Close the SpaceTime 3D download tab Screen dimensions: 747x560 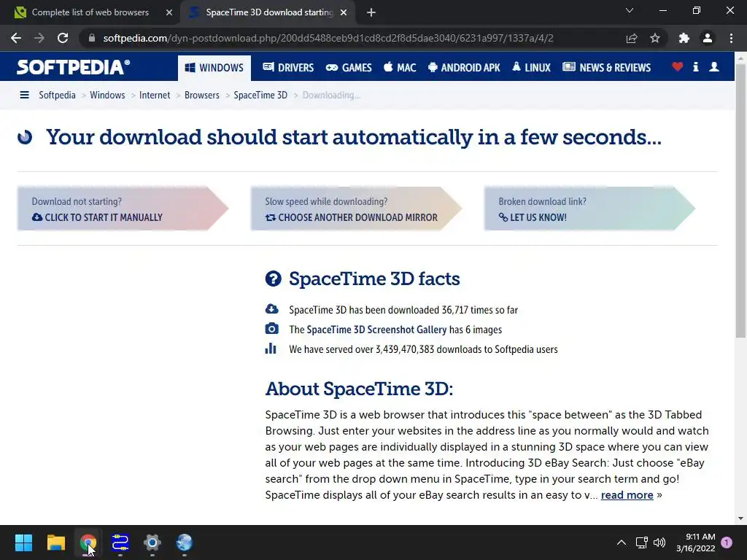(x=344, y=13)
